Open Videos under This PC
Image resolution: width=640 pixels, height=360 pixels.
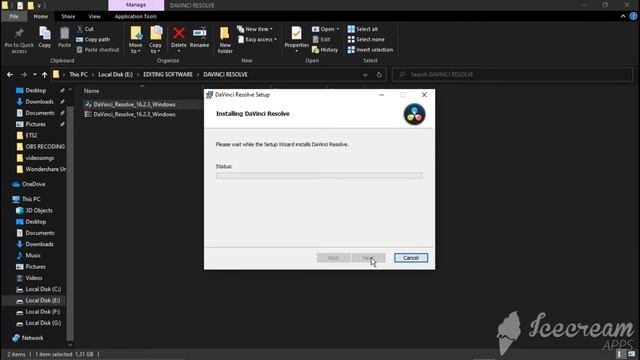click(x=34, y=278)
